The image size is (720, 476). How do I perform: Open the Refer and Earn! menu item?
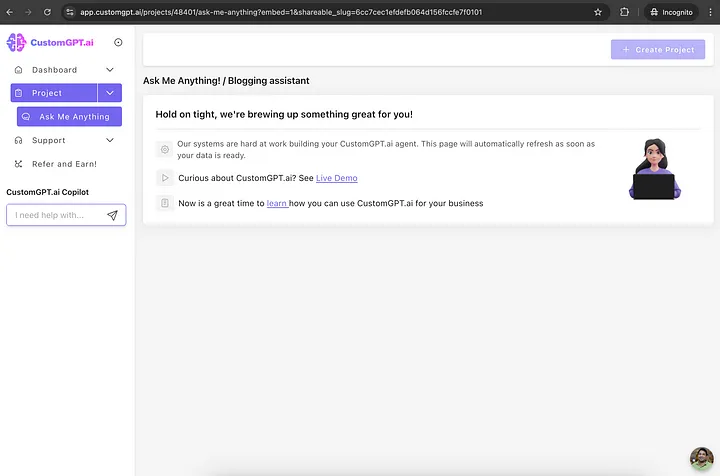pyautogui.click(x=64, y=164)
